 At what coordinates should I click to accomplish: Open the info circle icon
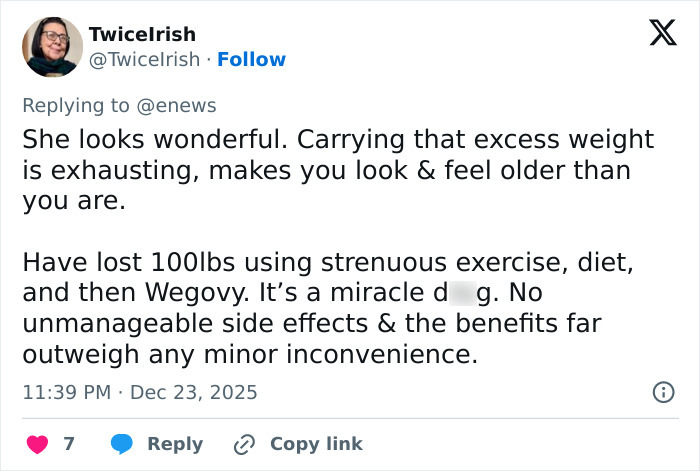(x=662, y=392)
